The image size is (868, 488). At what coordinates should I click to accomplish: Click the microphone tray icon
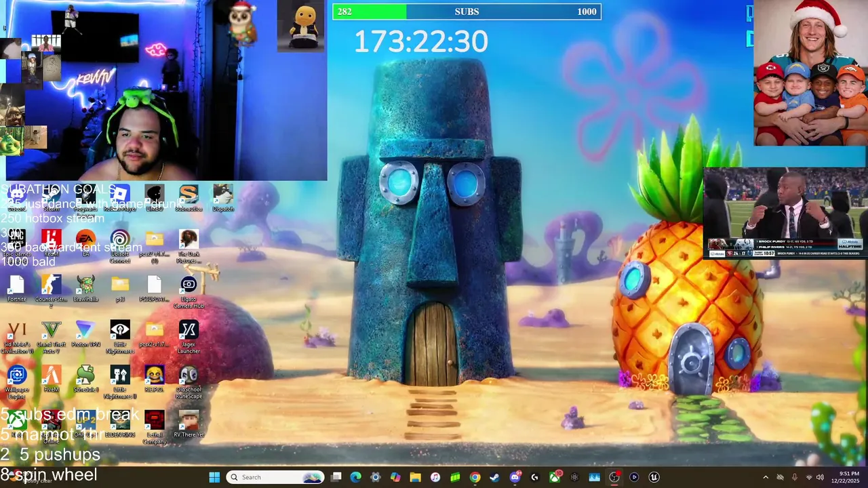coord(794,477)
